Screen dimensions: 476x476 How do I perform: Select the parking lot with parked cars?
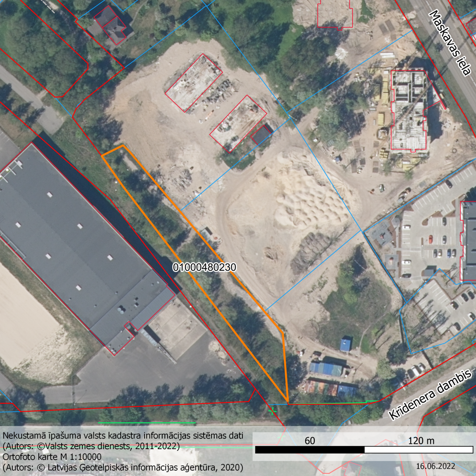(x=436, y=238)
